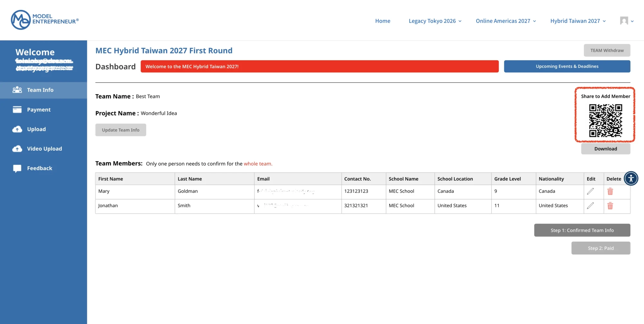644x324 pixels.
Task: Click the Nationality column header
Action: click(560, 179)
